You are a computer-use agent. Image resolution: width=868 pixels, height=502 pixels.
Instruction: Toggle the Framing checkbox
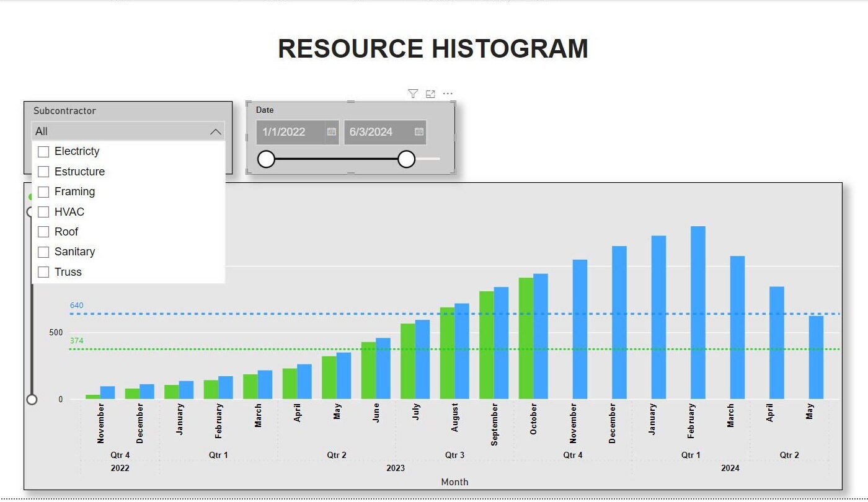coord(43,192)
